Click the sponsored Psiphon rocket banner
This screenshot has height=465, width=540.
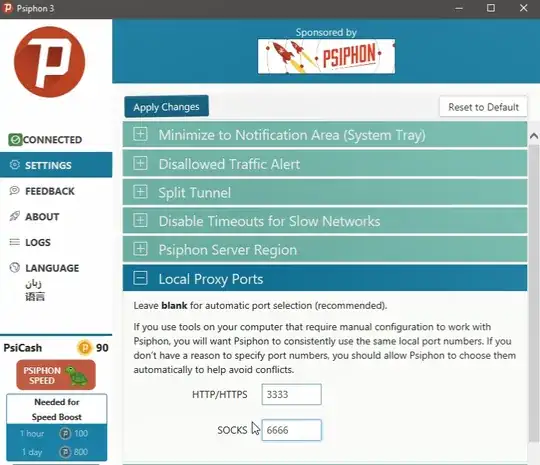[x=326, y=56]
